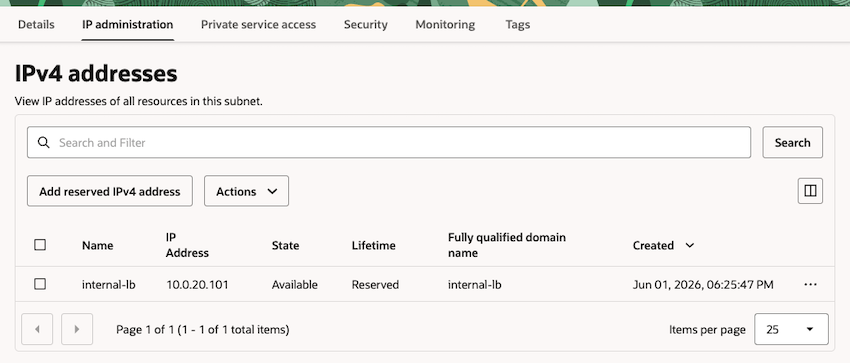Click the Jun 01, 2026 created timestamp

(703, 284)
